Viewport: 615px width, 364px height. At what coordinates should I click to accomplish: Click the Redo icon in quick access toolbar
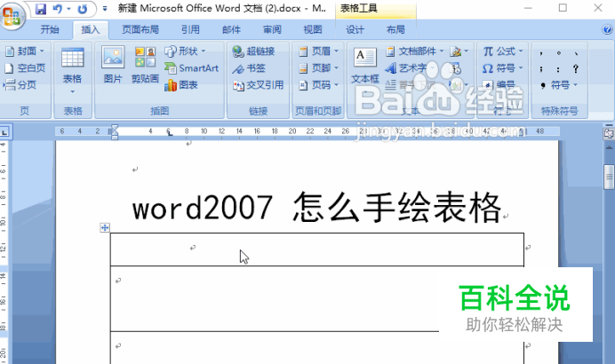pos(82,9)
